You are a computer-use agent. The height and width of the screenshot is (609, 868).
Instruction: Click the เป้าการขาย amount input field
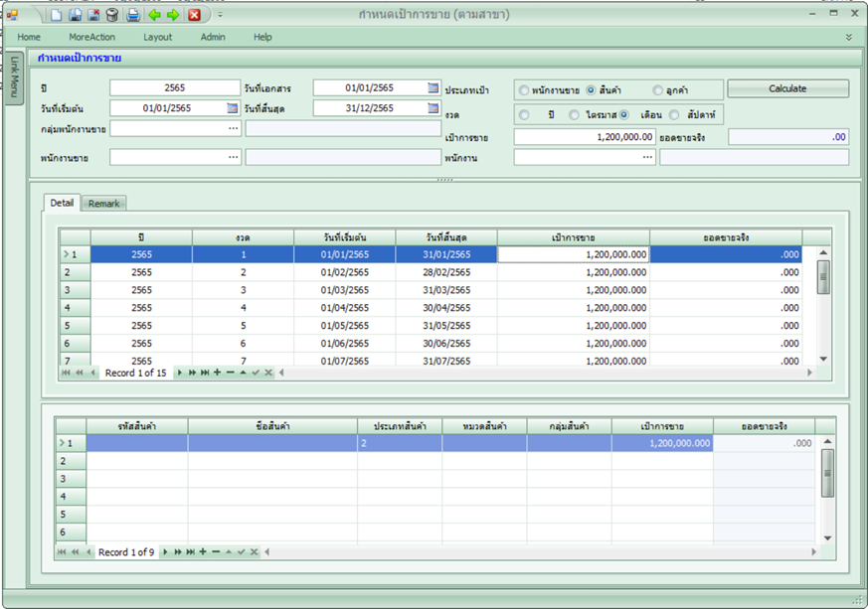pos(585,137)
